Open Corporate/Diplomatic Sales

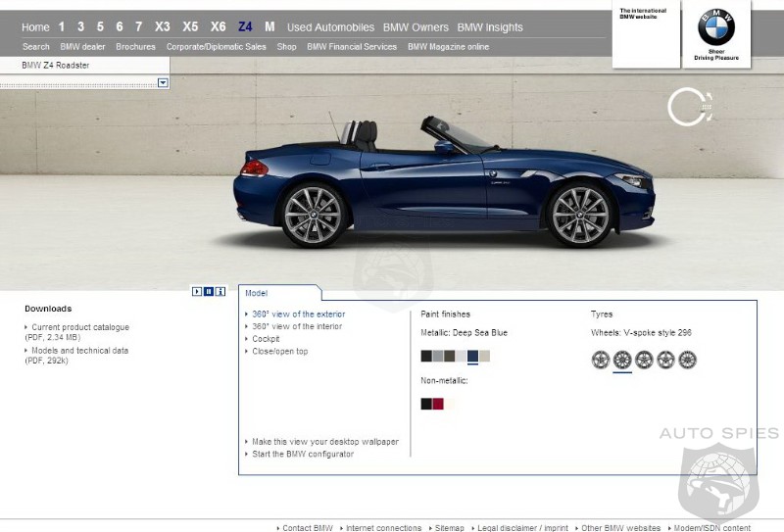point(216,46)
